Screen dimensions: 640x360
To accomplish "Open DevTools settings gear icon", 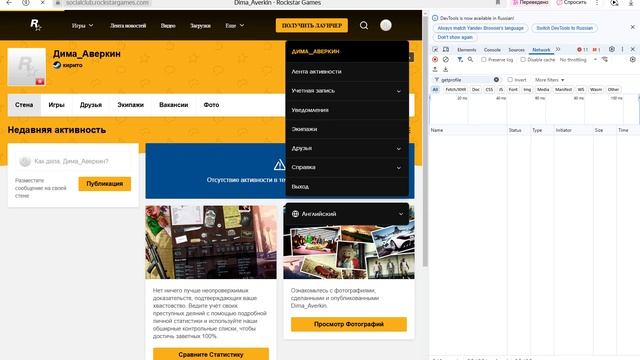I will point(611,49).
